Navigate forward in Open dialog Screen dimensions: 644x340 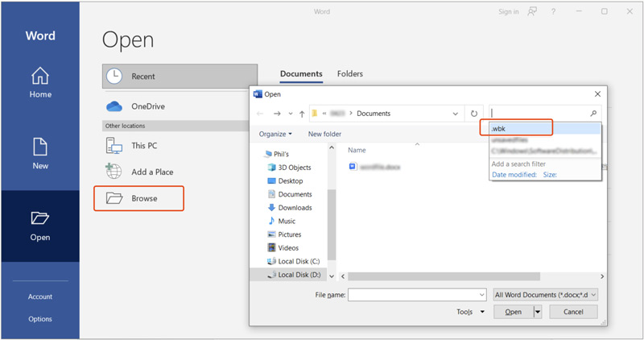pos(277,114)
